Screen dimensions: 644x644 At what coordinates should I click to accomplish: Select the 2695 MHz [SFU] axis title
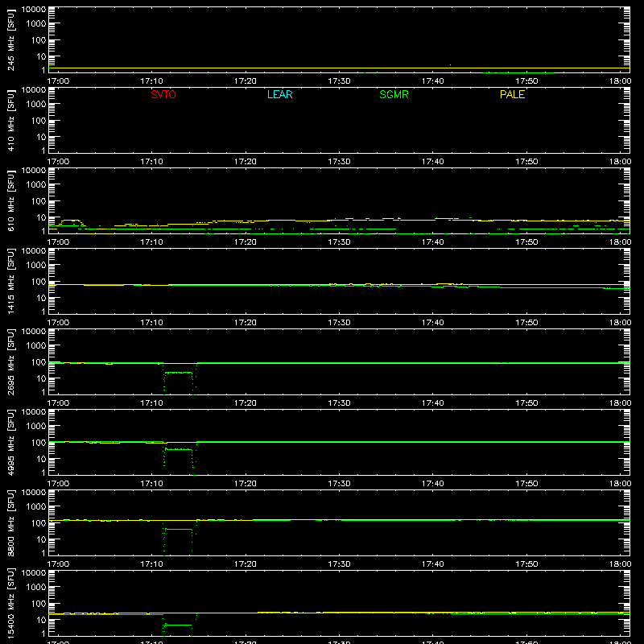click(x=11, y=361)
